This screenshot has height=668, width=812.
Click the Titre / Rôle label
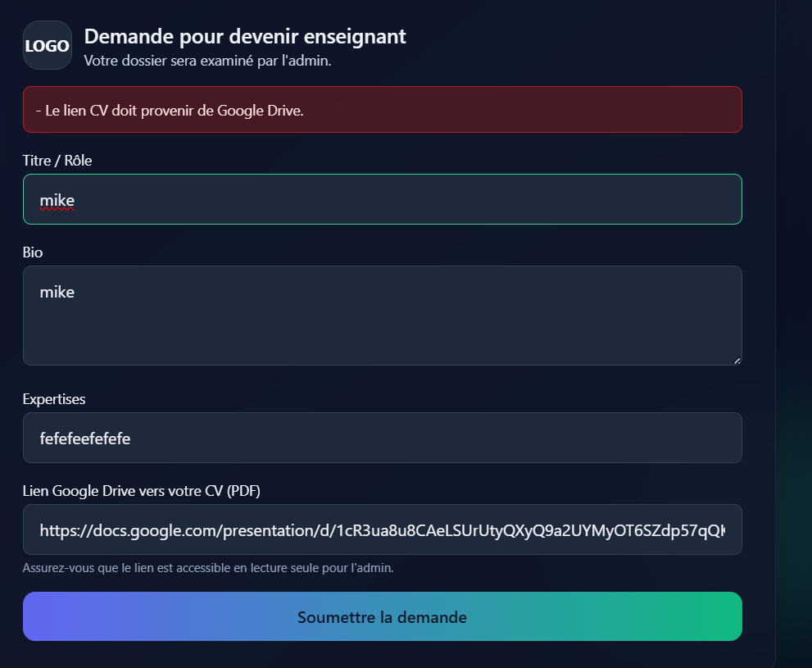point(57,161)
